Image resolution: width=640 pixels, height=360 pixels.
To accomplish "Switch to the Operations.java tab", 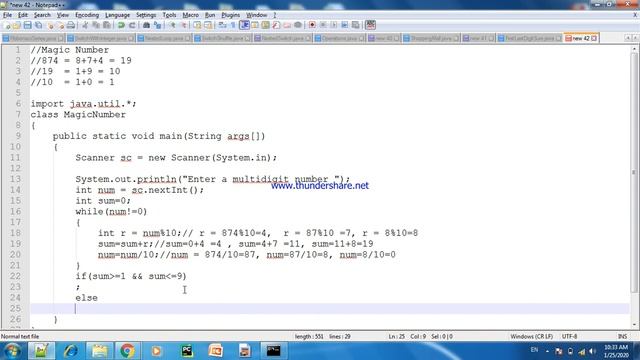I will (340, 38).
